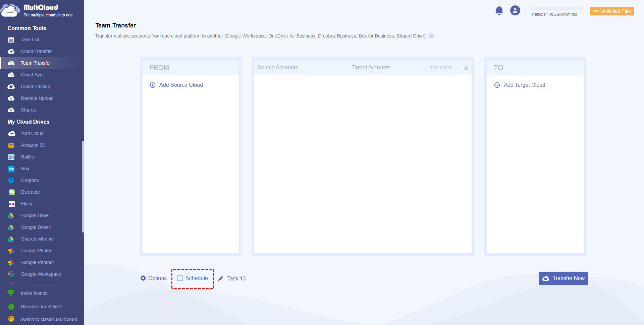This screenshot has height=325, width=644.
Task: Click the Target Accounts column header
Action: coord(371,68)
